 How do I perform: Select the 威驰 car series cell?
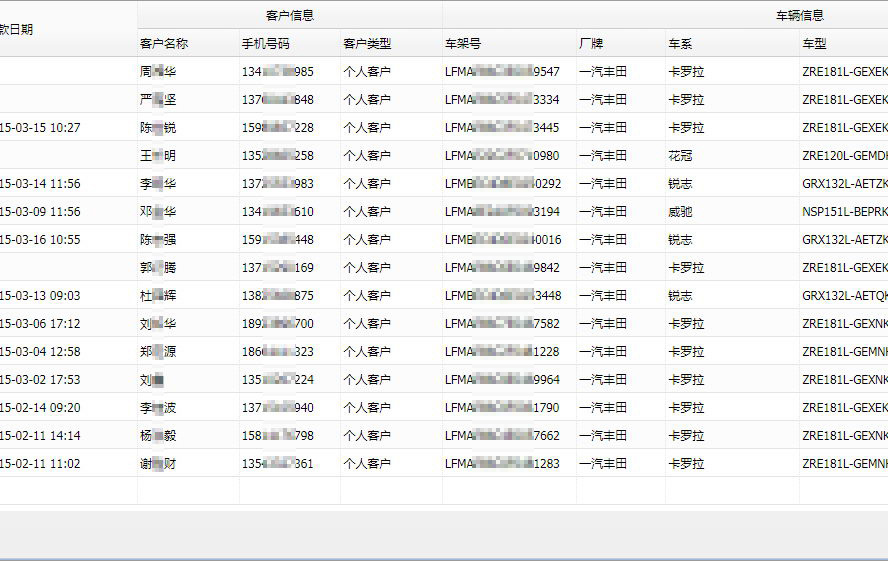(680, 212)
